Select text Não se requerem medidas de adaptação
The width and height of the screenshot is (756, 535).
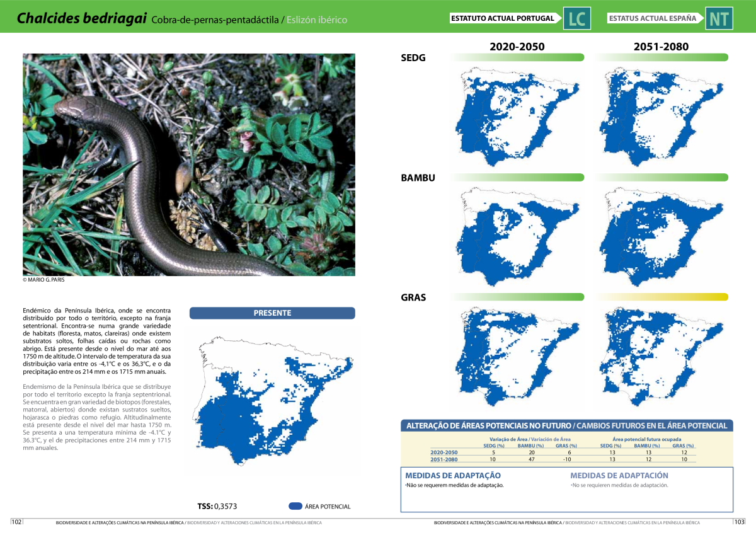(454, 485)
